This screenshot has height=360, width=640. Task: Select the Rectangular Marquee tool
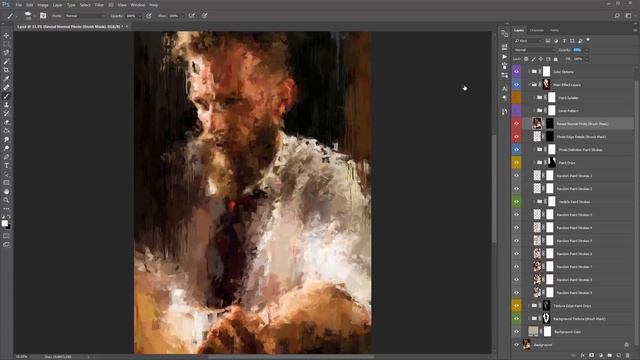point(6,44)
